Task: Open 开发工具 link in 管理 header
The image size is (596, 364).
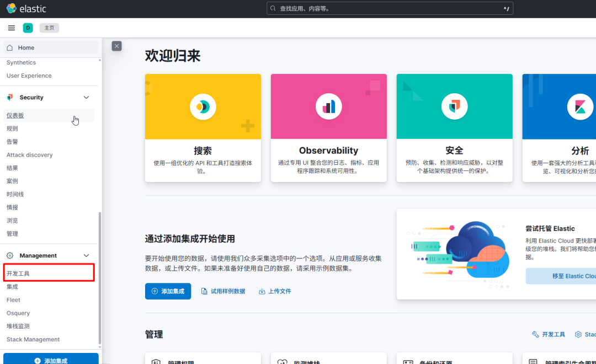Action: (x=554, y=334)
